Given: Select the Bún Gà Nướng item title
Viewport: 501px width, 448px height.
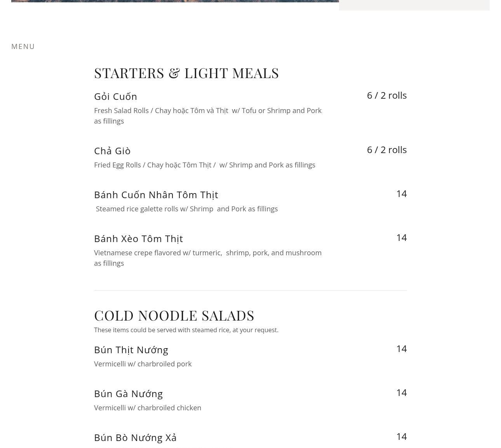Looking at the screenshot, I should 128,394.
